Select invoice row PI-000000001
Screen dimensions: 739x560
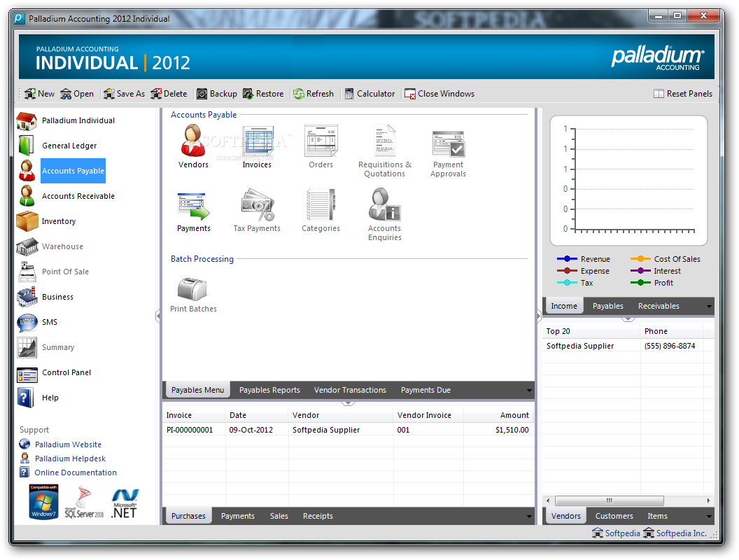(x=348, y=430)
